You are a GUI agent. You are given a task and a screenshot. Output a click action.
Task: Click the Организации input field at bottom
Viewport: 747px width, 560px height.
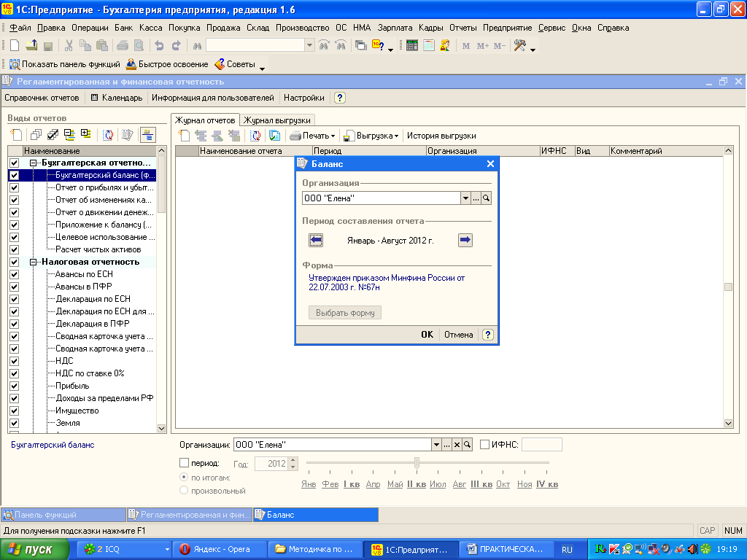[333, 445]
